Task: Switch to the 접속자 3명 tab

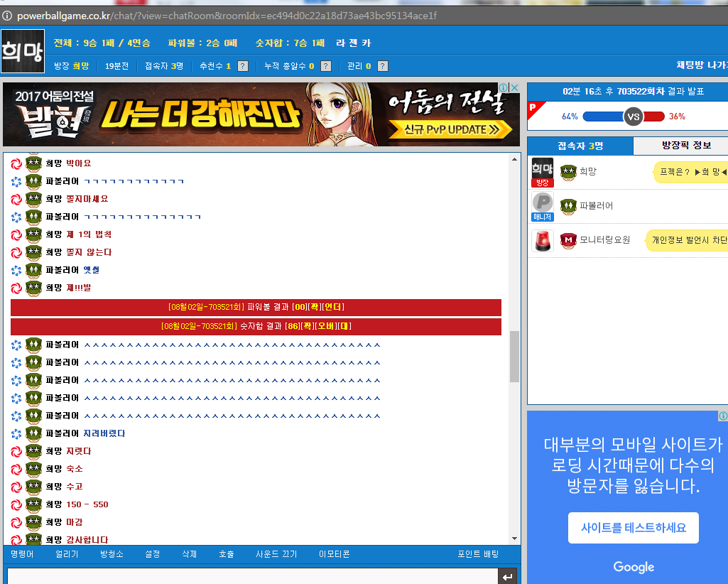Action: tap(580, 146)
